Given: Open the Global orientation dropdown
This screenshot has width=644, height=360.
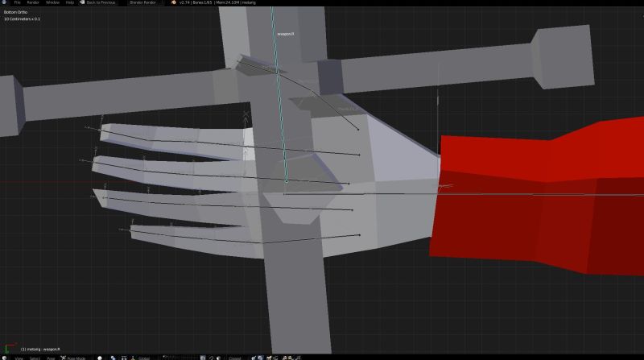Looking at the screenshot, I should click(x=146, y=358).
